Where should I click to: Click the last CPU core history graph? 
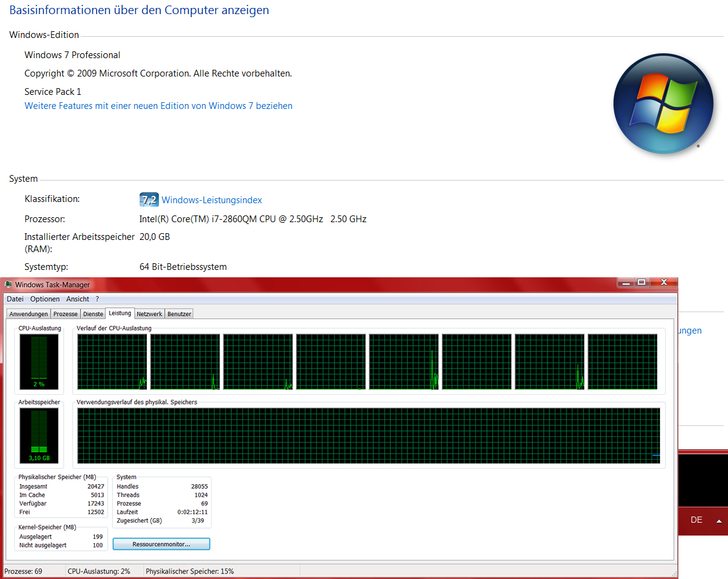click(x=622, y=362)
